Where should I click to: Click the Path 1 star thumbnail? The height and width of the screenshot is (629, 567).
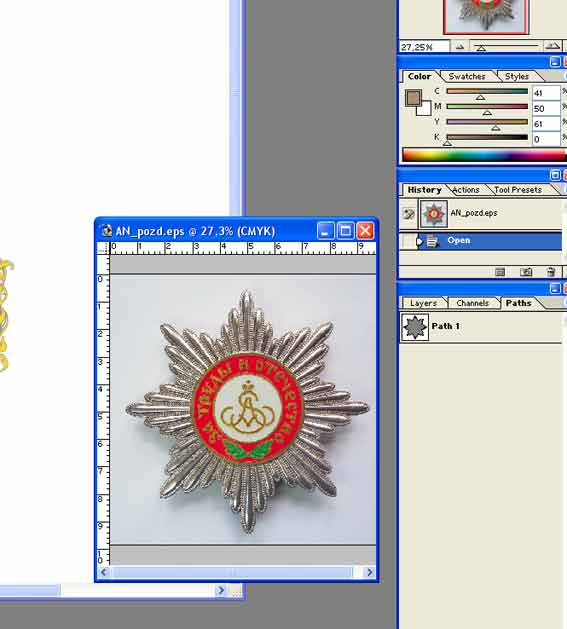pyautogui.click(x=415, y=327)
